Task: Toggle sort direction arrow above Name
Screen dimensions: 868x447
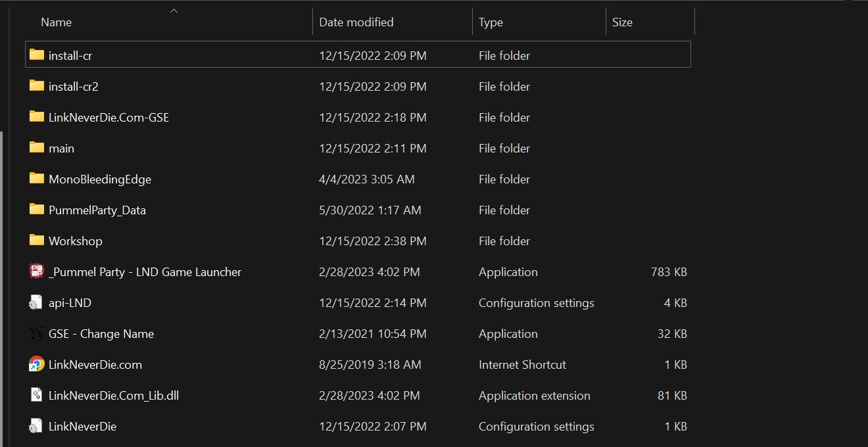Action: pyautogui.click(x=174, y=11)
